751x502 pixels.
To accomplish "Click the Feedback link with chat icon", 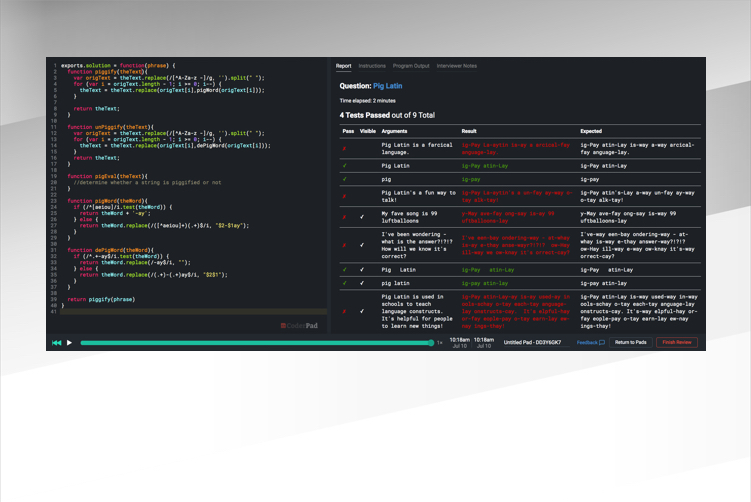I will 590,343.
